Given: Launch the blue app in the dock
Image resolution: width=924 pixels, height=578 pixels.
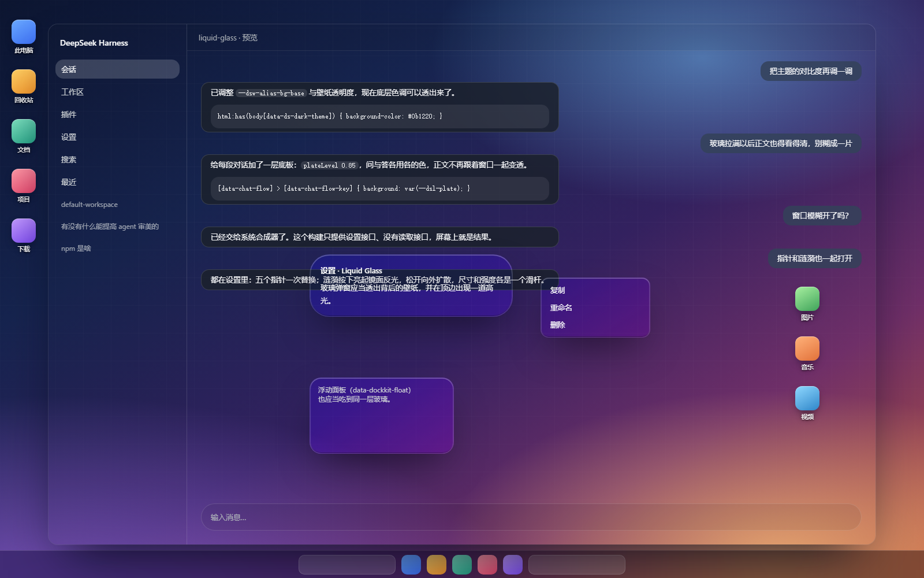Looking at the screenshot, I should pos(411,565).
